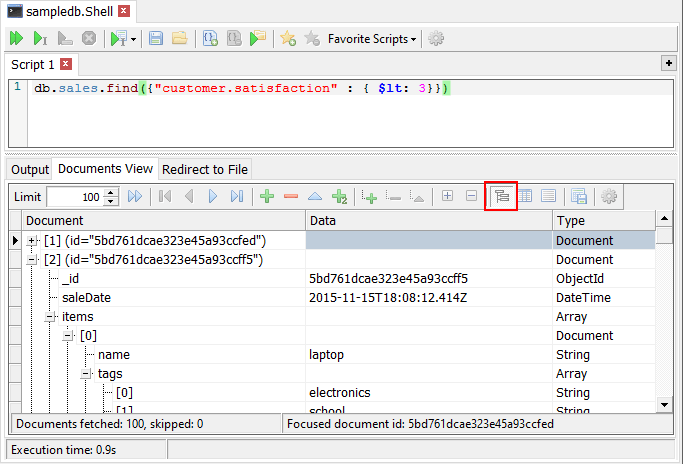Image resolution: width=683 pixels, height=464 pixels.
Task: Click inside the Limit input field
Action: tap(75, 197)
